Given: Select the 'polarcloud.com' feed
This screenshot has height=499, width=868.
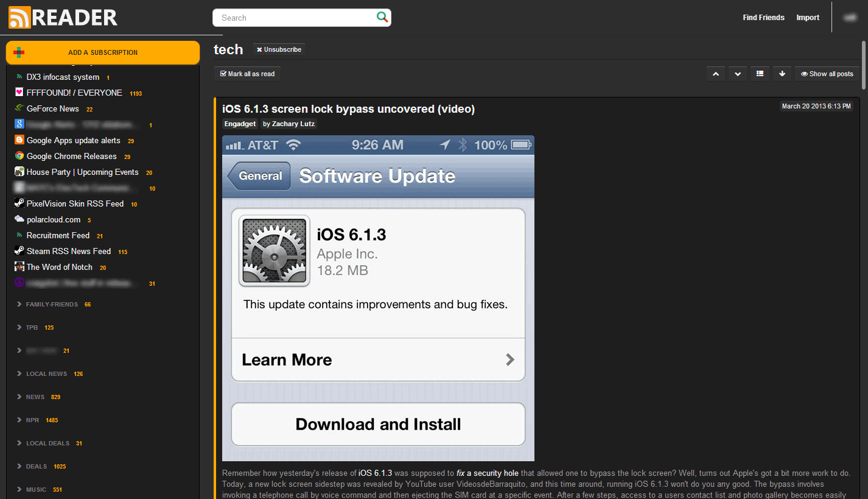Looking at the screenshot, I should (x=54, y=219).
